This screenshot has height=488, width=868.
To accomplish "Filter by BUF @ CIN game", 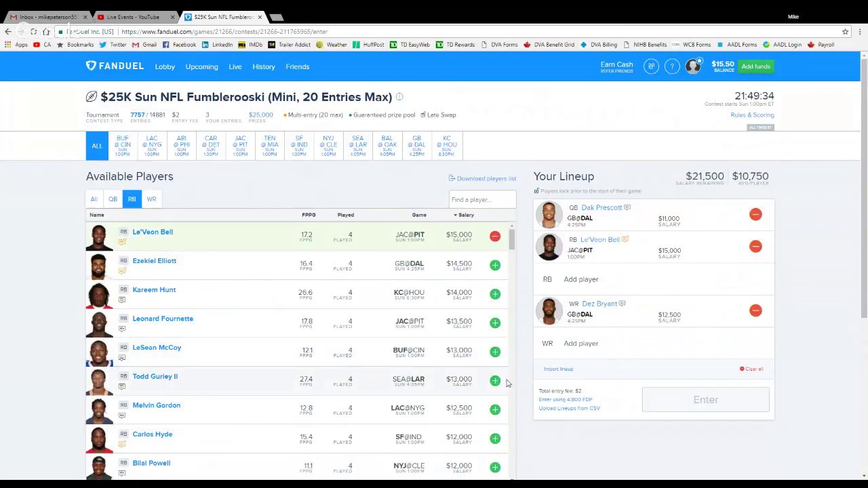I will [123, 146].
